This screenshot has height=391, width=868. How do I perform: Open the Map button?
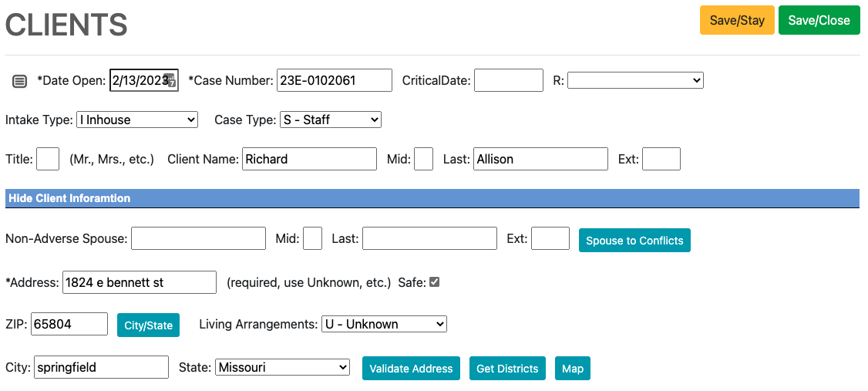572,369
